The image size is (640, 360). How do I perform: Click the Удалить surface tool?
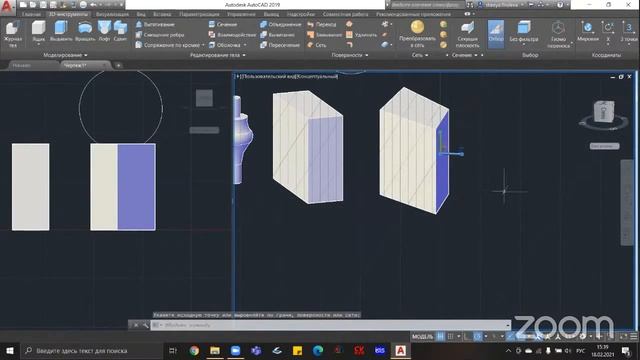pyautogui.click(x=362, y=35)
